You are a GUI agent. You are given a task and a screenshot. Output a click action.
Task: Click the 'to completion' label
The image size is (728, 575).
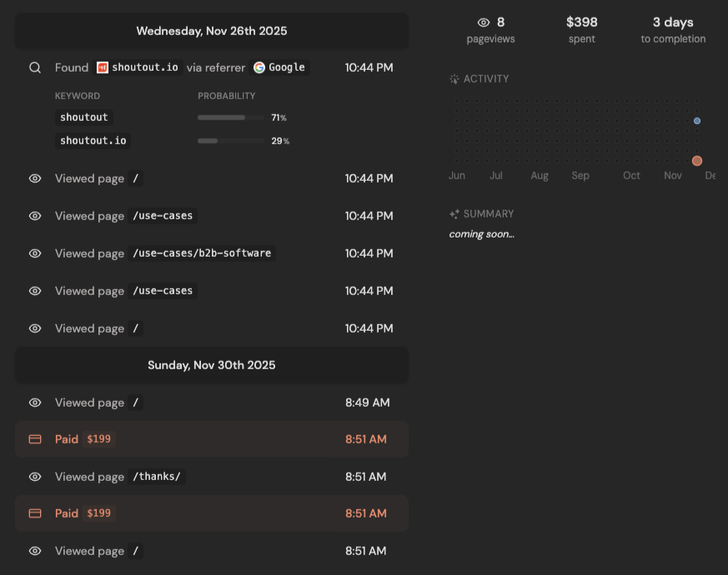pos(673,39)
